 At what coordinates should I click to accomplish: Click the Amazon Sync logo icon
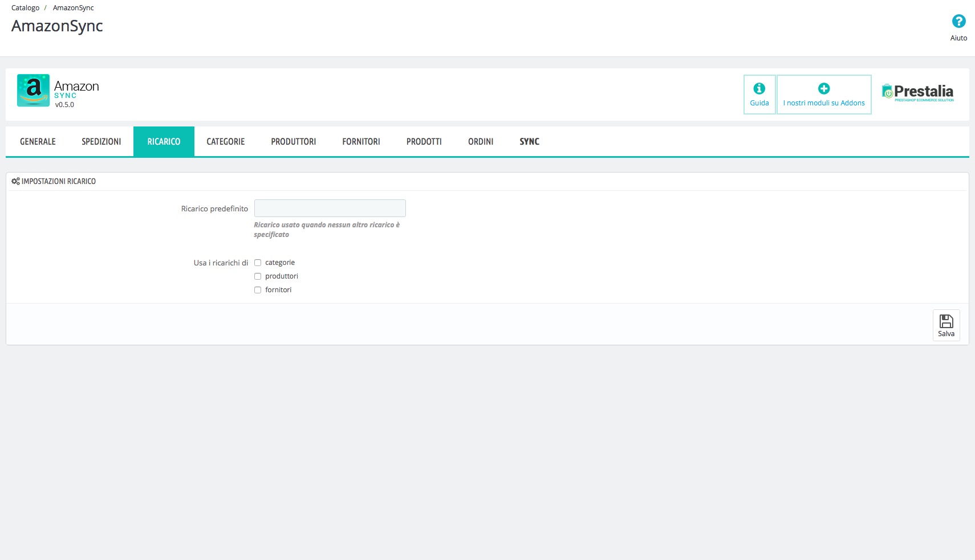click(x=33, y=90)
